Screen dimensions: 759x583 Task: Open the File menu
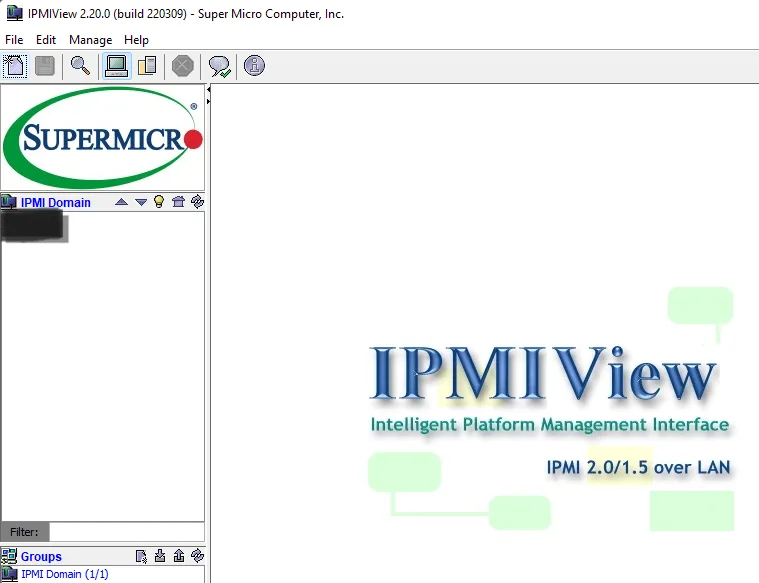tap(14, 40)
